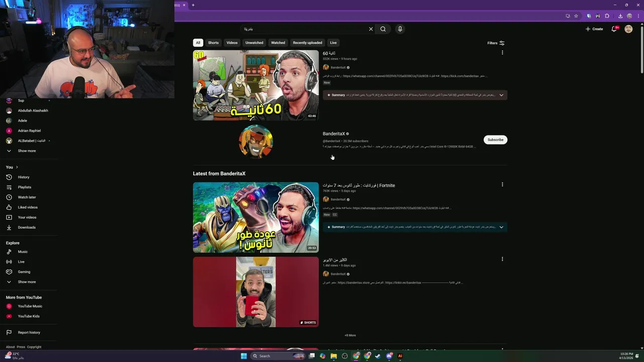This screenshot has height=362, width=644.
Task: Open the BanderitaX channel name link
Action: coord(334,134)
